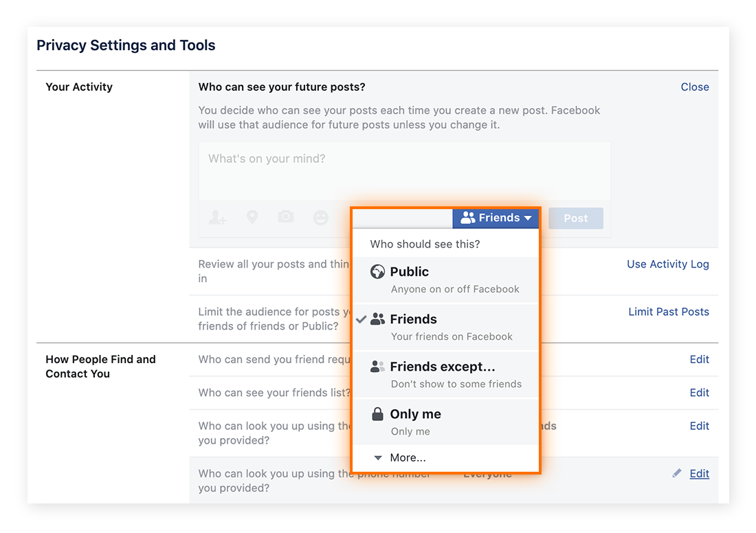Select Public audience option
Screen dimensions: 756x533
pos(445,280)
